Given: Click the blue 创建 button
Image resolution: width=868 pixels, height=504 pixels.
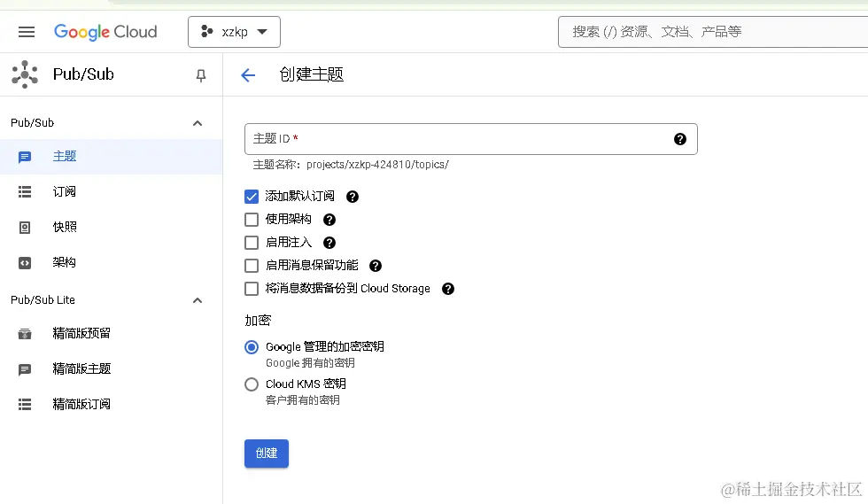Looking at the screenshot, I should pyautogui.click(x=267, y=454).
